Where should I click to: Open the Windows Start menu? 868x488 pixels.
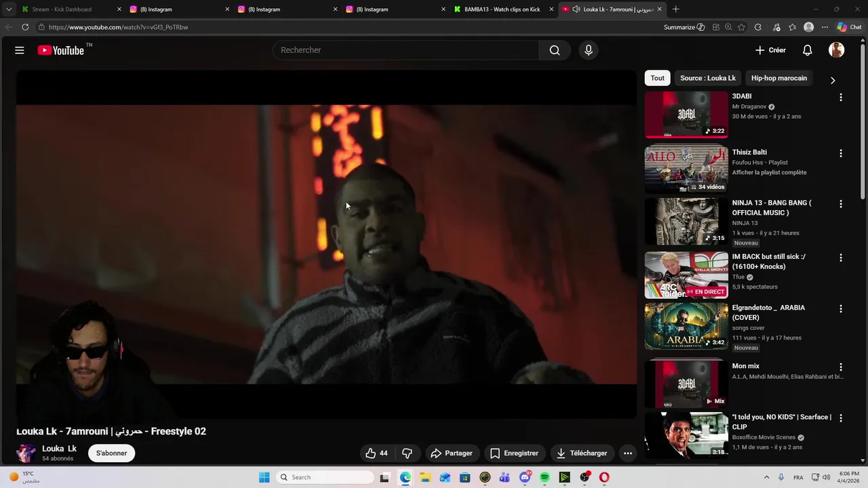pos(264,477)
